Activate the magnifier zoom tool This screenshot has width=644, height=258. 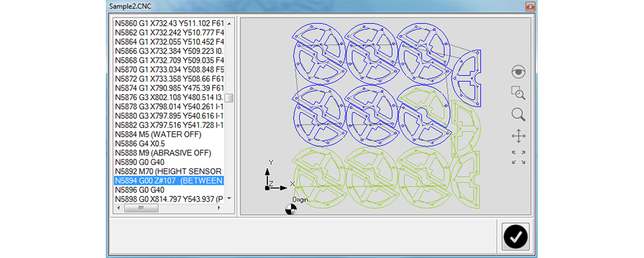point(518,115)
